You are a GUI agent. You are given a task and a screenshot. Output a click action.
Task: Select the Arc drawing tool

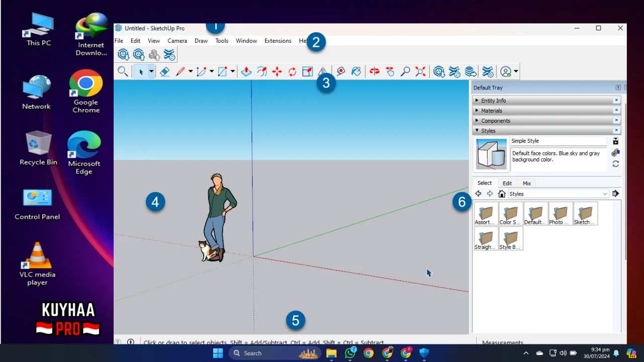pos(201,72)
